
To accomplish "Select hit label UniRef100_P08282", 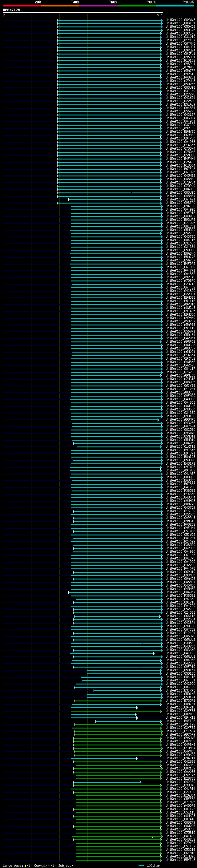I will [x=180, y=525].
